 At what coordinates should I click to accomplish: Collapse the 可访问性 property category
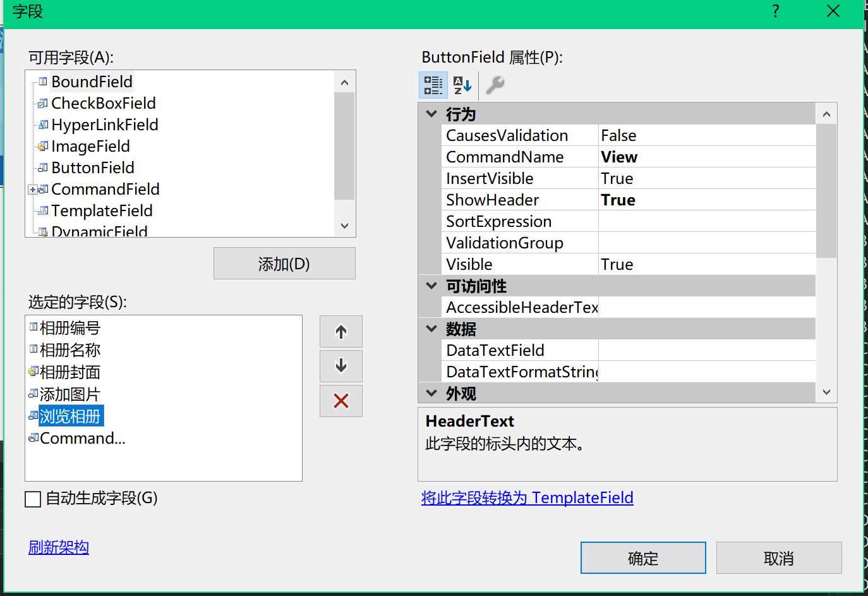pos(431,286)
